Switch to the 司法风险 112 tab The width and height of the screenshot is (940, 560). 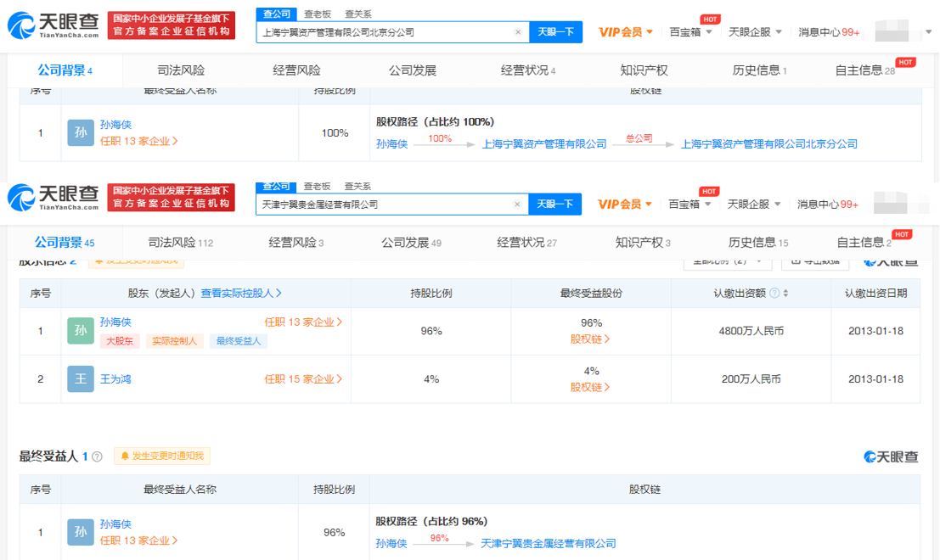181,243
